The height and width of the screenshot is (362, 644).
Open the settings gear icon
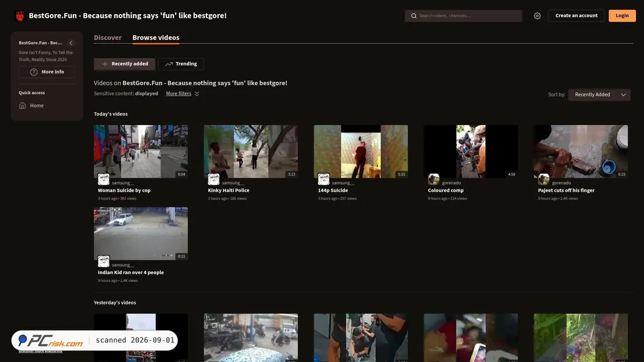(537, 16)
